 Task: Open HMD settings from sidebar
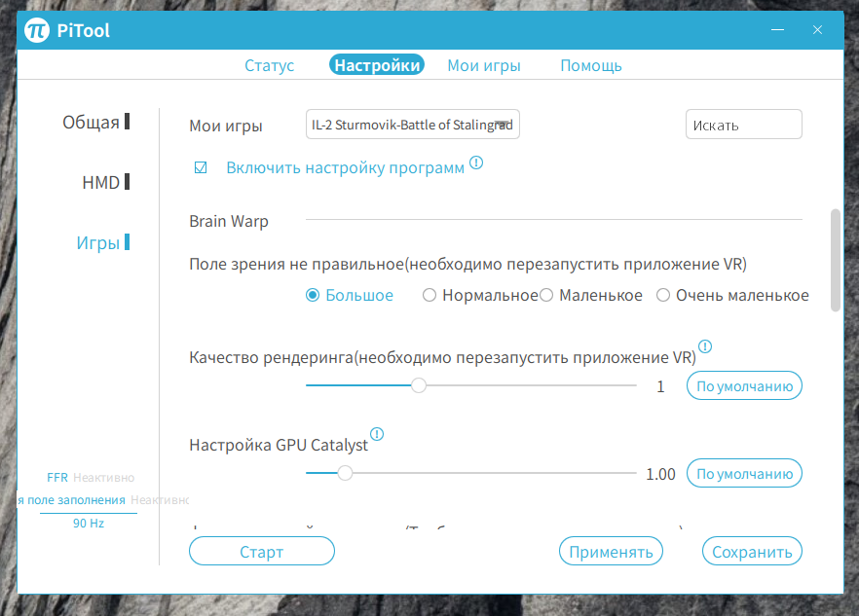(x=100, y=182)
